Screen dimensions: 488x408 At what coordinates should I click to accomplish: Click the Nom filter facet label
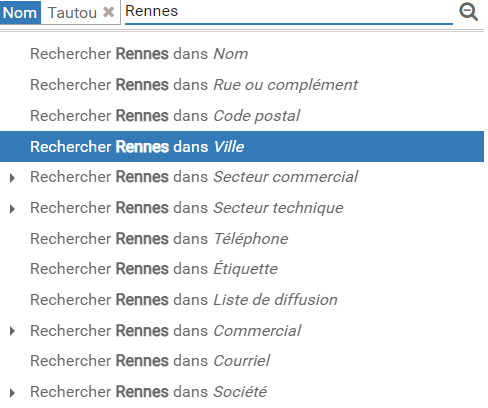tap(20, 13)
